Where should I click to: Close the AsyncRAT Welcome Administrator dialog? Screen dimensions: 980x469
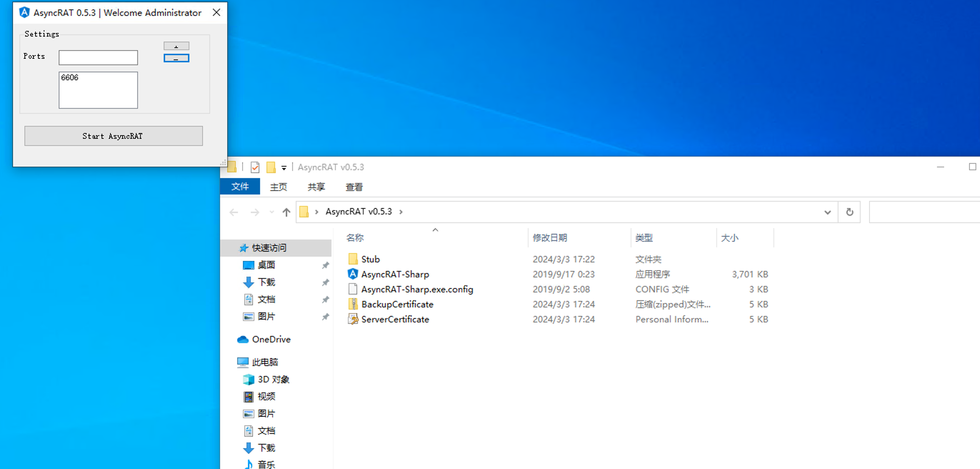[216, 13]
